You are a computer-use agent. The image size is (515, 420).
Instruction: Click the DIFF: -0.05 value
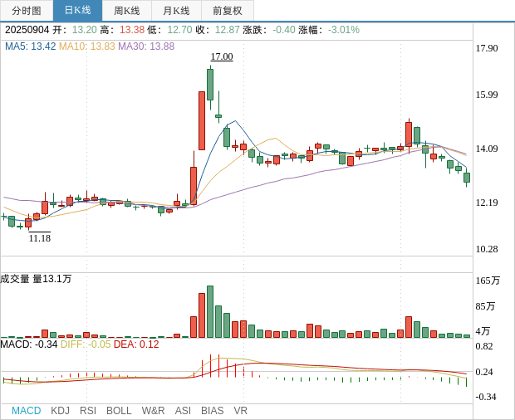click(x=86, y=344)
